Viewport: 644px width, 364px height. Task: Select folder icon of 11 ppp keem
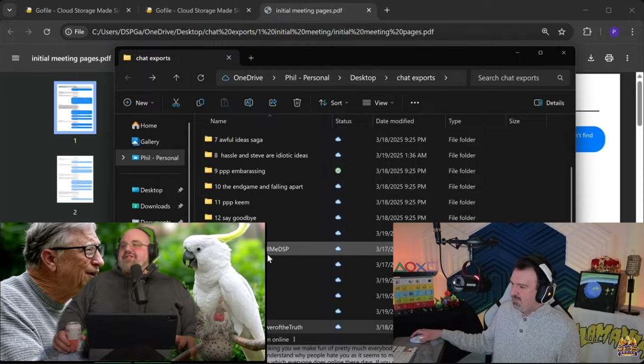click(x=208, y=202)
